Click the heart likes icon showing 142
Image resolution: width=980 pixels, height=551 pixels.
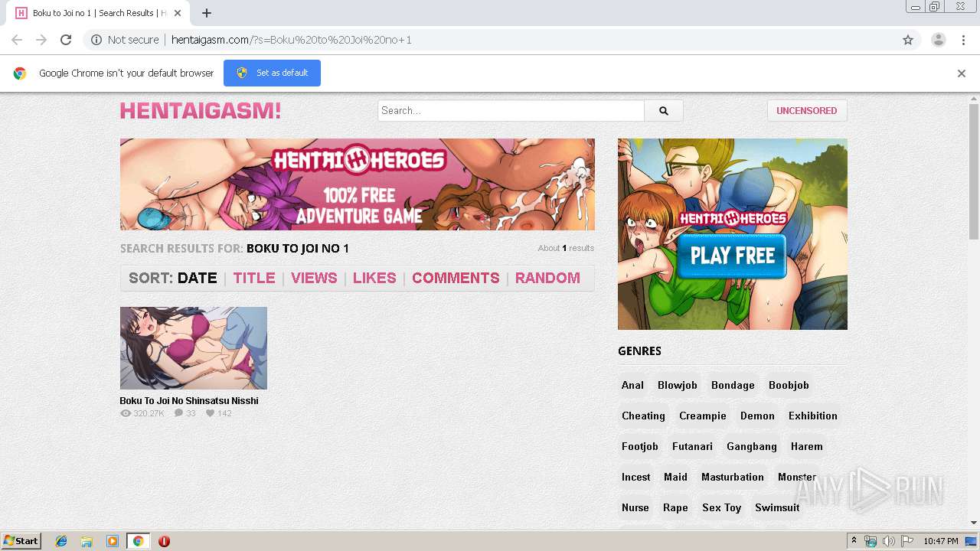click(210, 413)
